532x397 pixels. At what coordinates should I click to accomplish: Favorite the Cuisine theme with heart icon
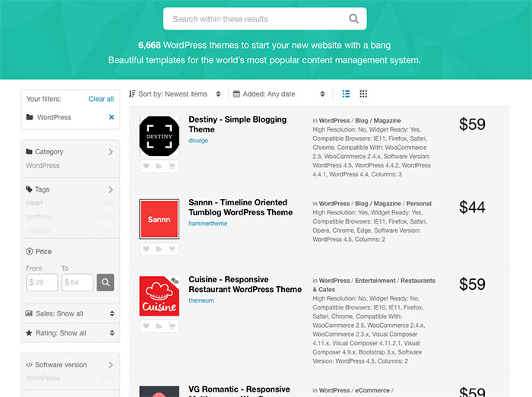146,326
